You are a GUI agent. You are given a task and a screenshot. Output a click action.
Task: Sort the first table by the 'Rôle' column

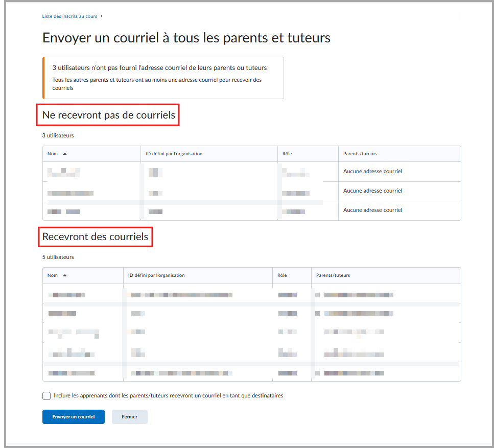coord(287,153)
